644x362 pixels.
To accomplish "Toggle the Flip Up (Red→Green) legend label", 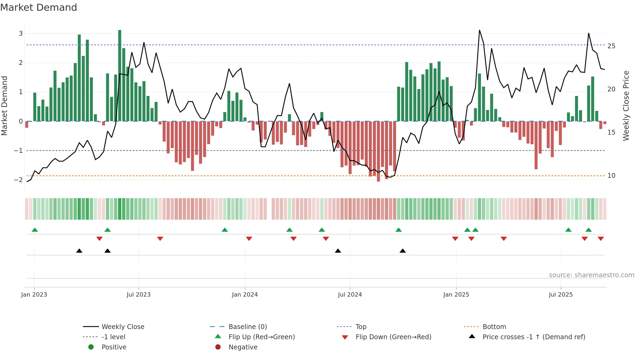I will click(262, 337).
